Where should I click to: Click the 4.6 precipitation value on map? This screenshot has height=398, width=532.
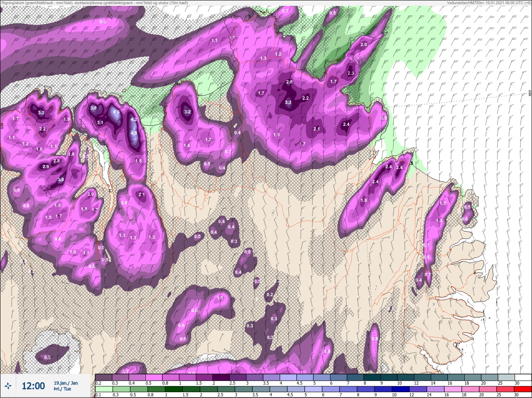(116, 112)
